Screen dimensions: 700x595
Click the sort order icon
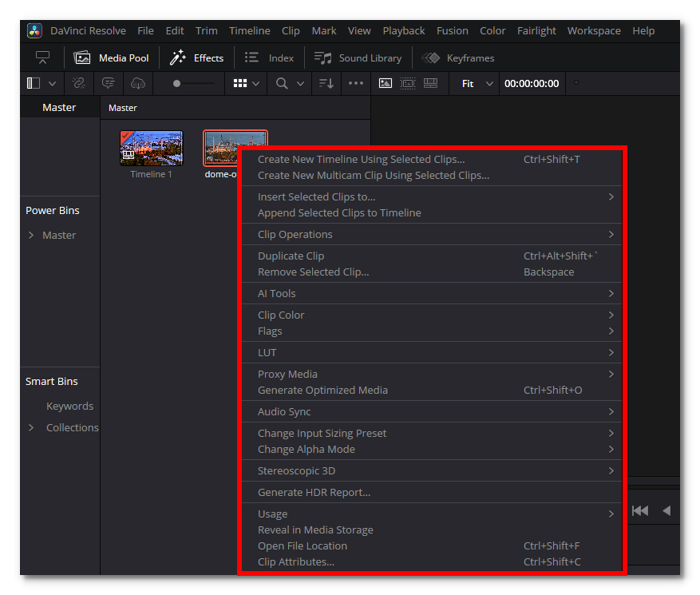[326, 83]
